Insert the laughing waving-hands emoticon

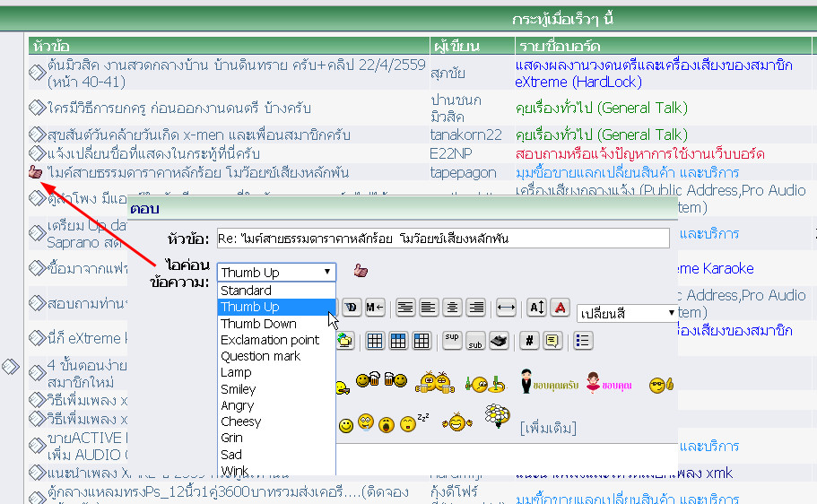[457, 421]
